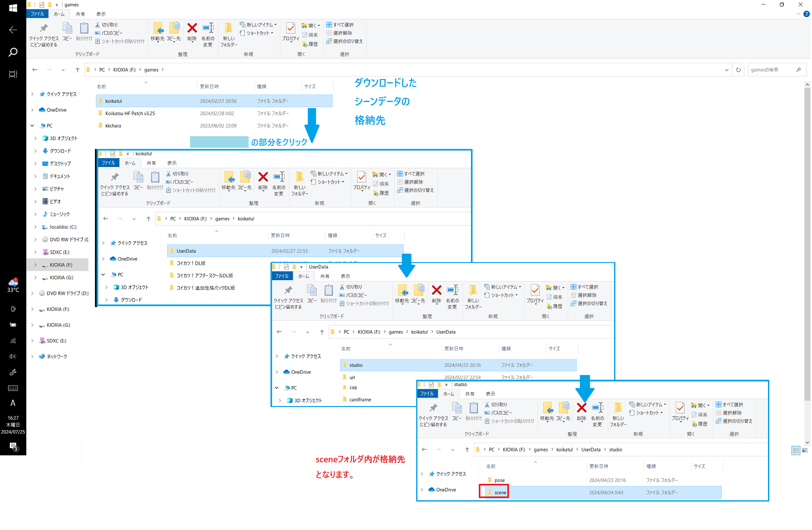This screenshot has height=530, width=812.
Task: Sort by 名前 column header in games window
Action: click(x=146, y=86)
